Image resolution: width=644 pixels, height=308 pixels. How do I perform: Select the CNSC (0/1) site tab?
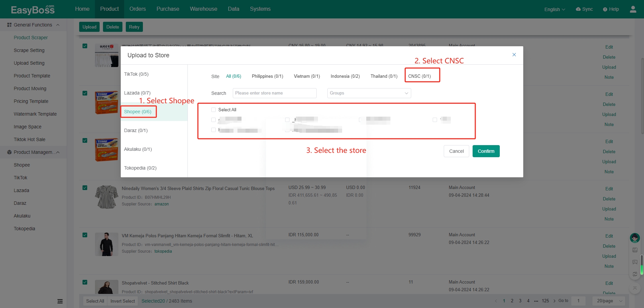point(419,76)
